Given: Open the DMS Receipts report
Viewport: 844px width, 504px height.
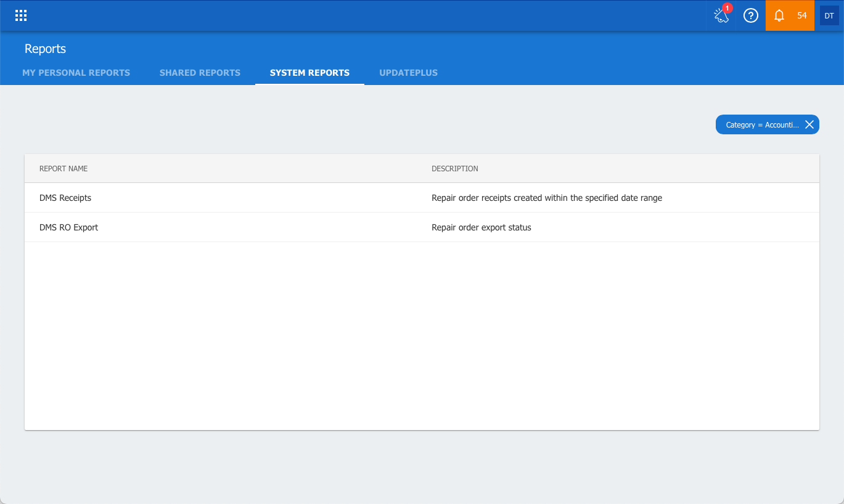Looking at the screenshot, I should [65, 198].
